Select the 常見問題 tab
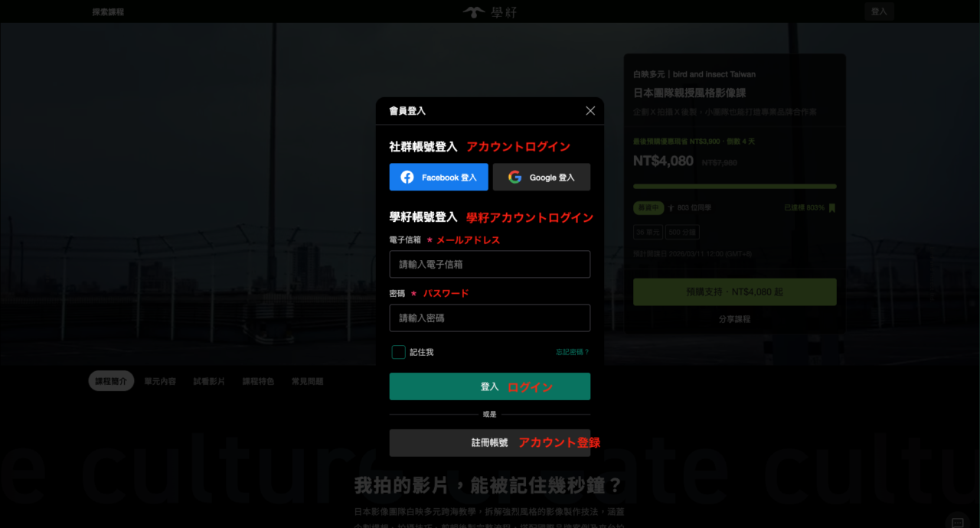 [307, 381]
